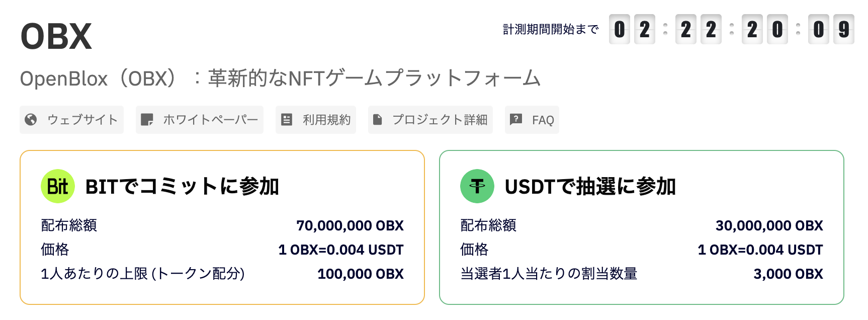
Task: Open the ホワイトペーパー button
Action: [x=200, y=120]
